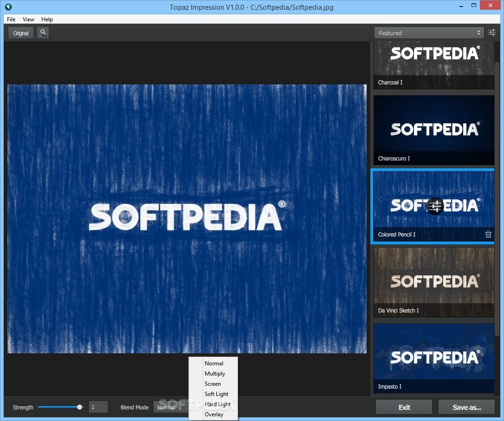Choose Screen blend mode
This screenshot has height=421, width=504.
pos(213,384)
